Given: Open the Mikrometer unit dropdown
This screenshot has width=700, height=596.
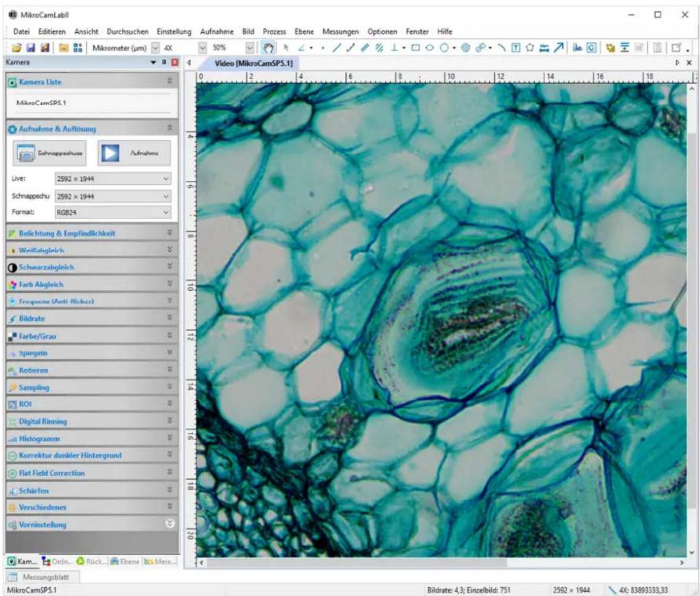Looking at the screenshot, I should click(x=125, y=48).
